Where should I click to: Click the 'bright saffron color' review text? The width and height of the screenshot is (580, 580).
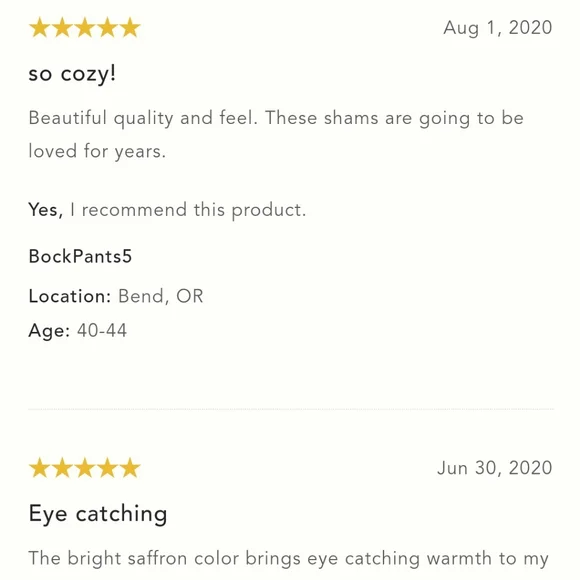coord(289,559)
